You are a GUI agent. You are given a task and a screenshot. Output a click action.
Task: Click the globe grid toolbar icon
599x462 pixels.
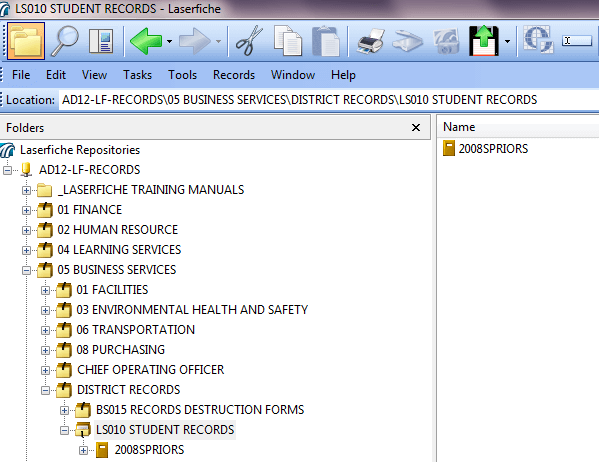pos(538,39)
